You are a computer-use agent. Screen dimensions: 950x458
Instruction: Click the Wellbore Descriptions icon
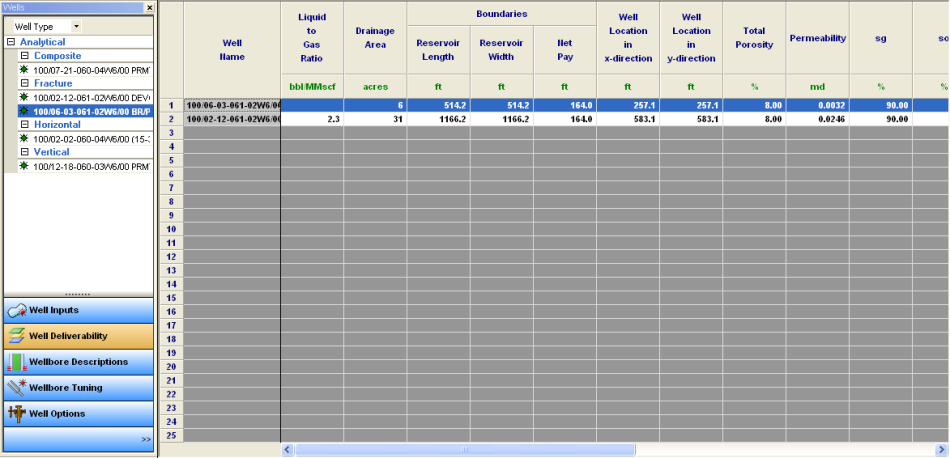16,362
